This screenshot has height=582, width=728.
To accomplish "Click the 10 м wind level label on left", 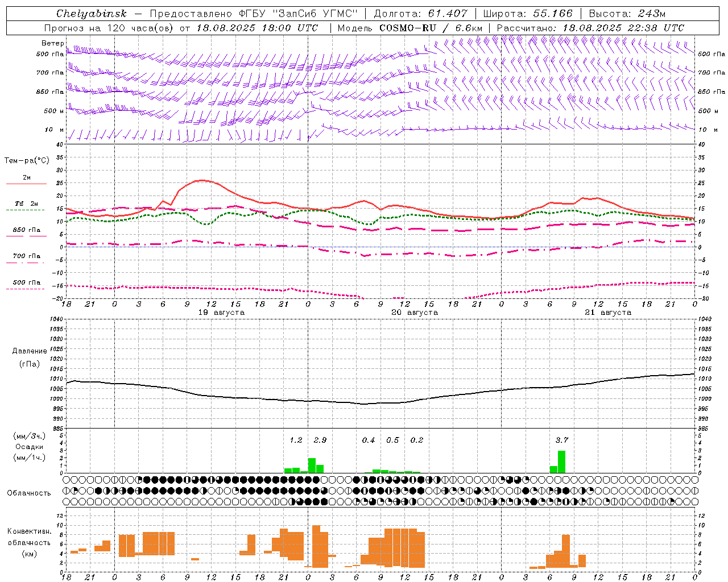I will [x=55, y=130].
